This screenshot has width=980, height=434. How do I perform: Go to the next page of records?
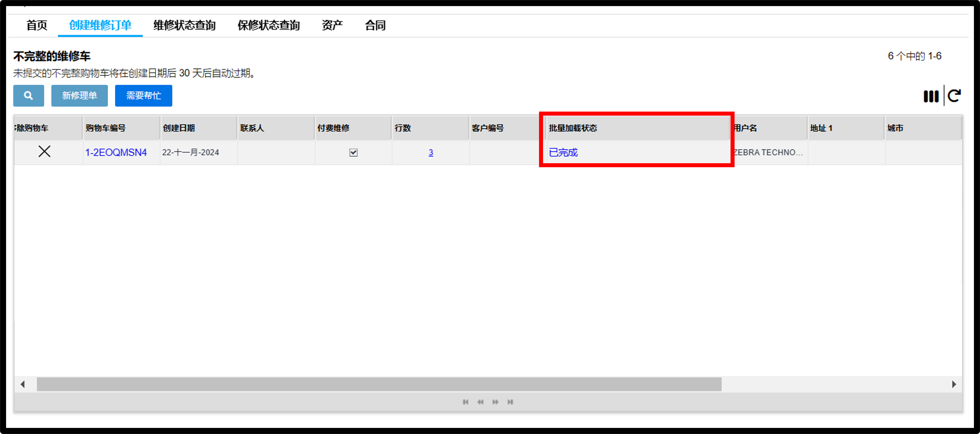[x=495, y=402]
